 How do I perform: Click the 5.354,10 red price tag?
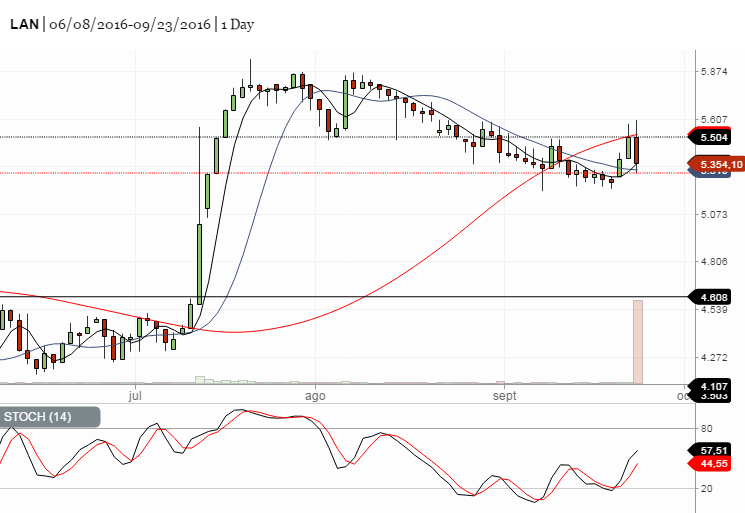click(x=716, y=164)
